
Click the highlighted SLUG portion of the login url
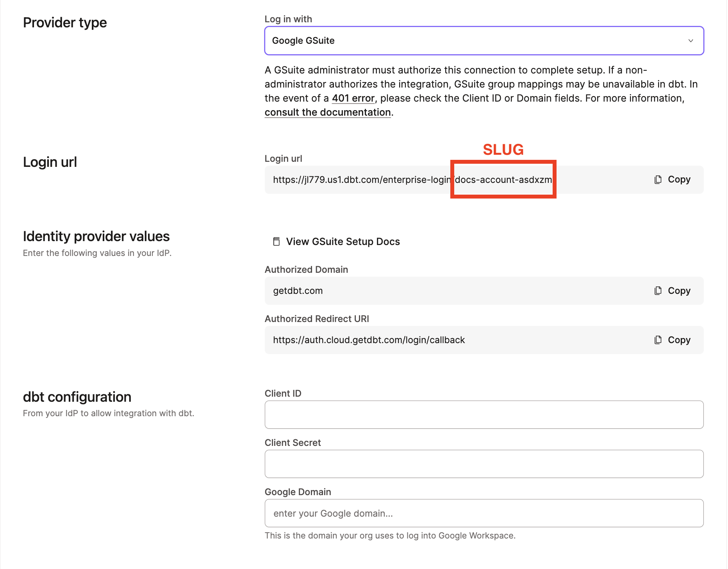pyautogui.click(x=503, y=179)
